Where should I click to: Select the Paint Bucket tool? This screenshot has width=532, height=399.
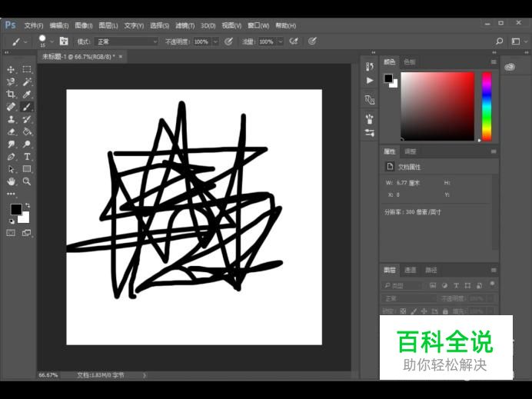[x=27, y=131]
